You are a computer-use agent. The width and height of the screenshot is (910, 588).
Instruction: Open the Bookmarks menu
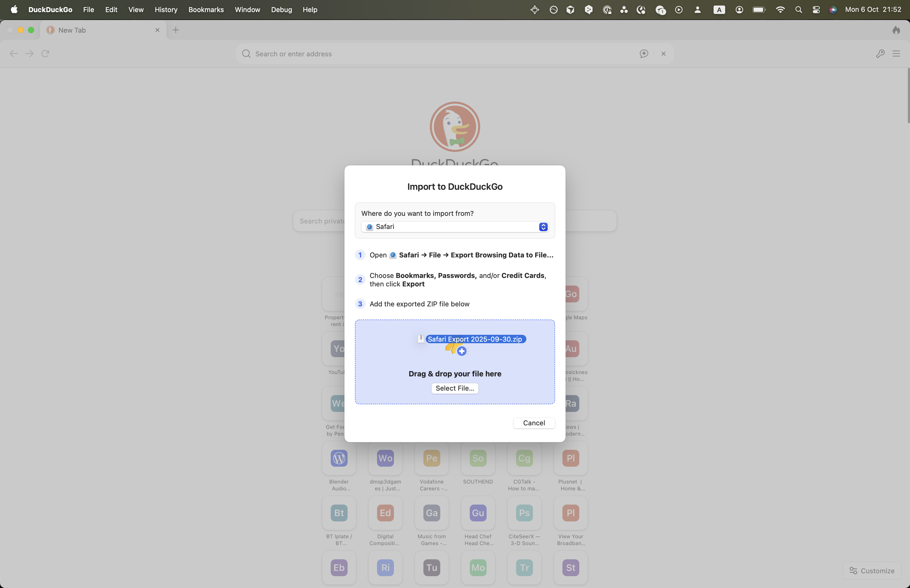(x=205, y=9)
